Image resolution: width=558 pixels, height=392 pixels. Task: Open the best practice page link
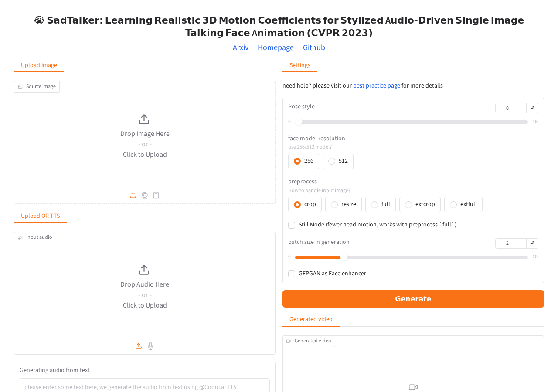coord(377,86)
